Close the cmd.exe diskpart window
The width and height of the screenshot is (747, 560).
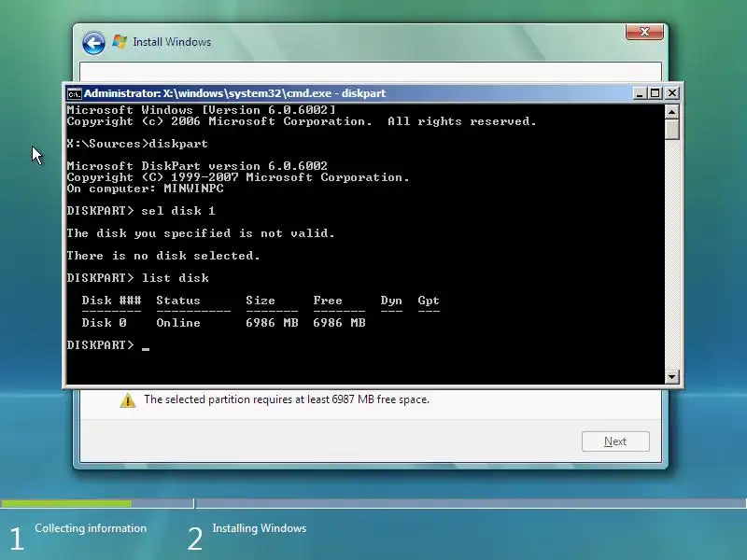coord(671,93)
